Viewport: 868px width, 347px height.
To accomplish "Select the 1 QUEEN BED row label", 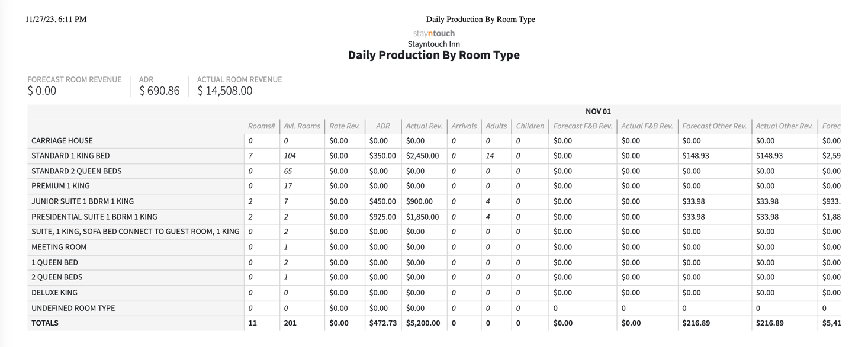I will [x=54, y=262].
